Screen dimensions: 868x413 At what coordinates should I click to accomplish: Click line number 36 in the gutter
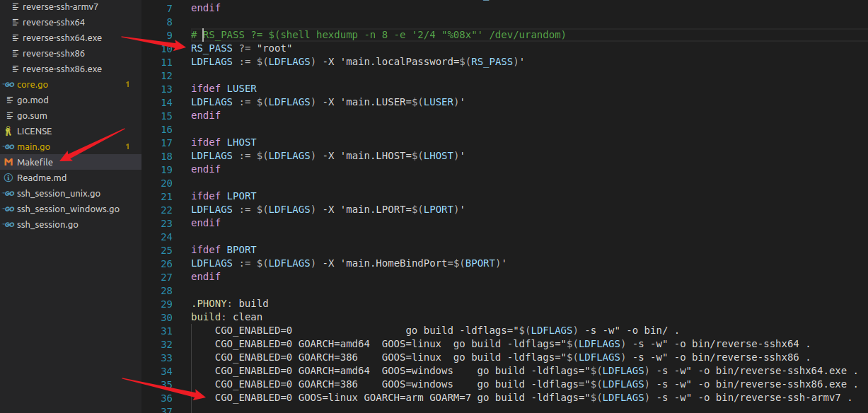(x=166, y=397)
